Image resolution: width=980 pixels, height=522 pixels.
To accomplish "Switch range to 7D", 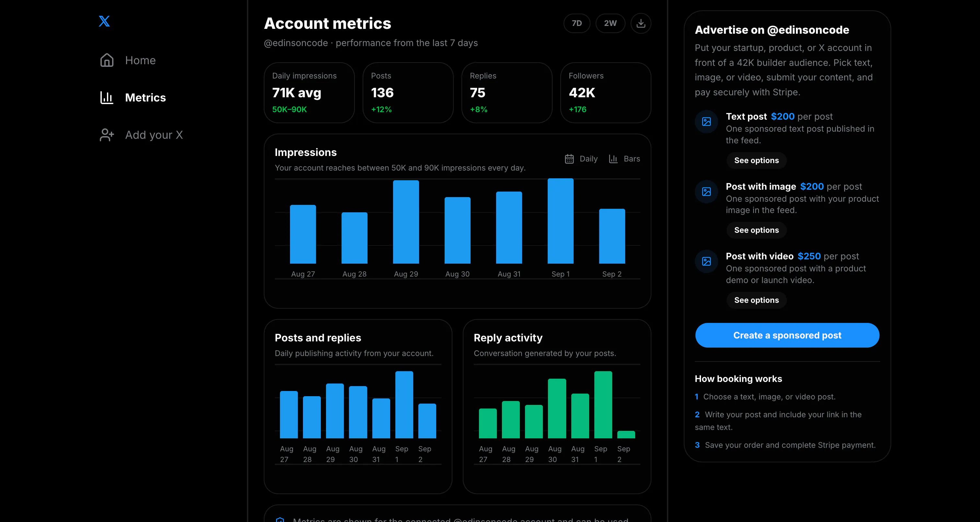I will (x=577, y=23).
